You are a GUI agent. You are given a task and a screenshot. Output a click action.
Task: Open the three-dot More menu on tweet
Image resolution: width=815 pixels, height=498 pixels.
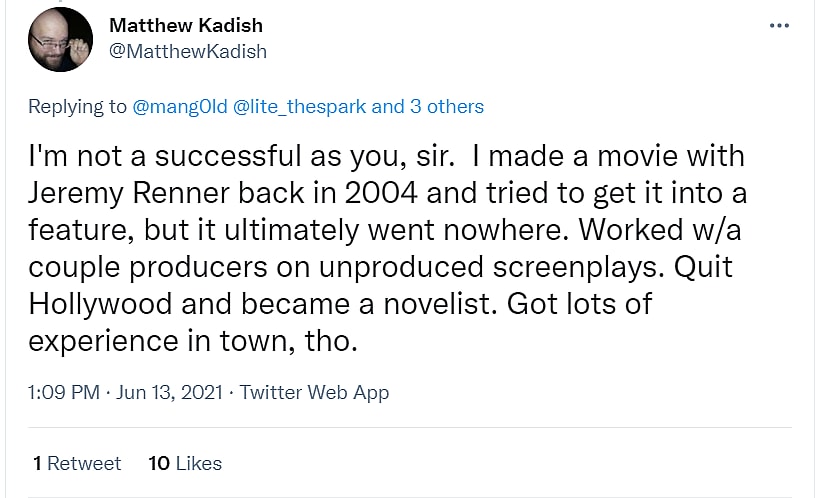pyautogui.click(x=779, y=25)
